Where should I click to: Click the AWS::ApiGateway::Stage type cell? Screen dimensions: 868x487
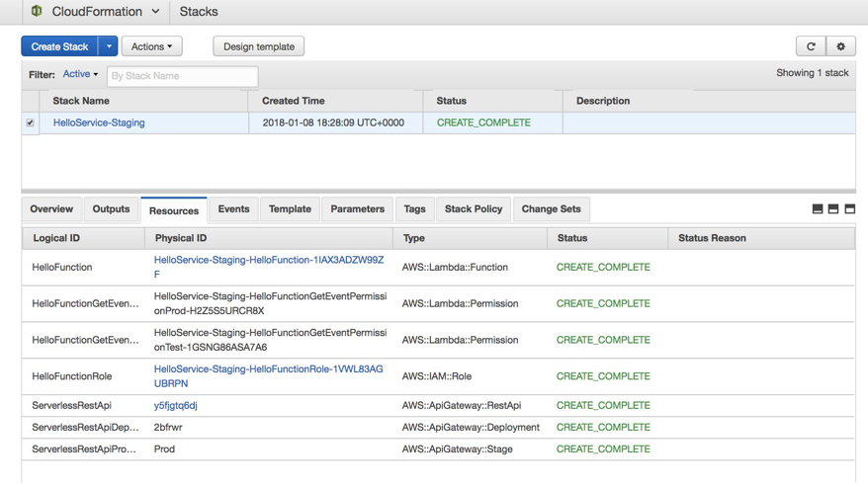point(458,449)
